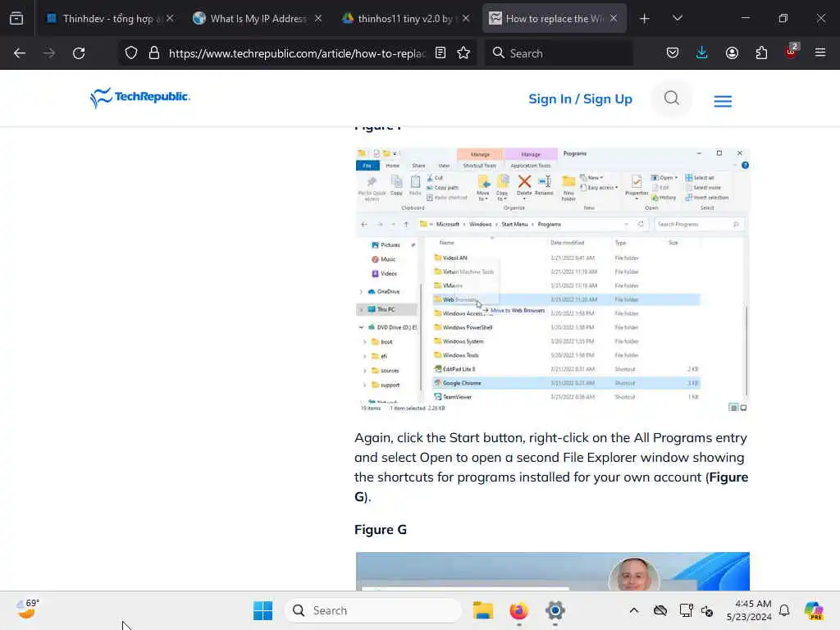Open Settings gear app from the taskbar
The image size is (840, 630).
[x=555, y=610]
